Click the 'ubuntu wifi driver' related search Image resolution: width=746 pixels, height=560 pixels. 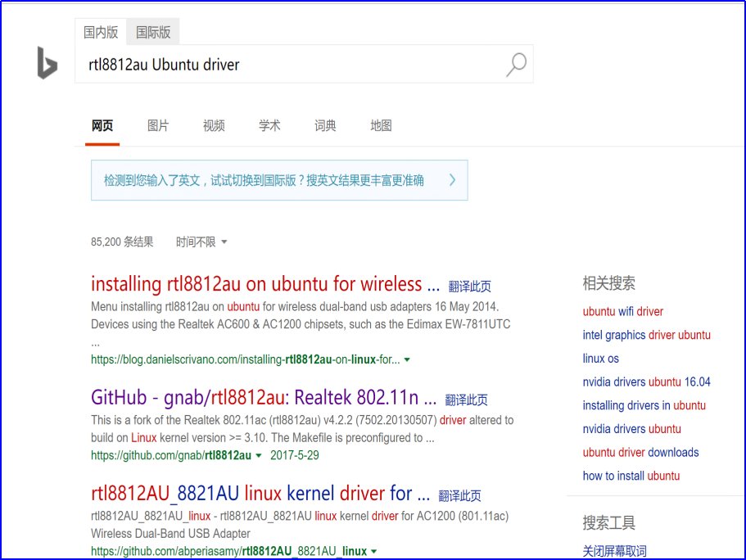[x=626, y=311]
